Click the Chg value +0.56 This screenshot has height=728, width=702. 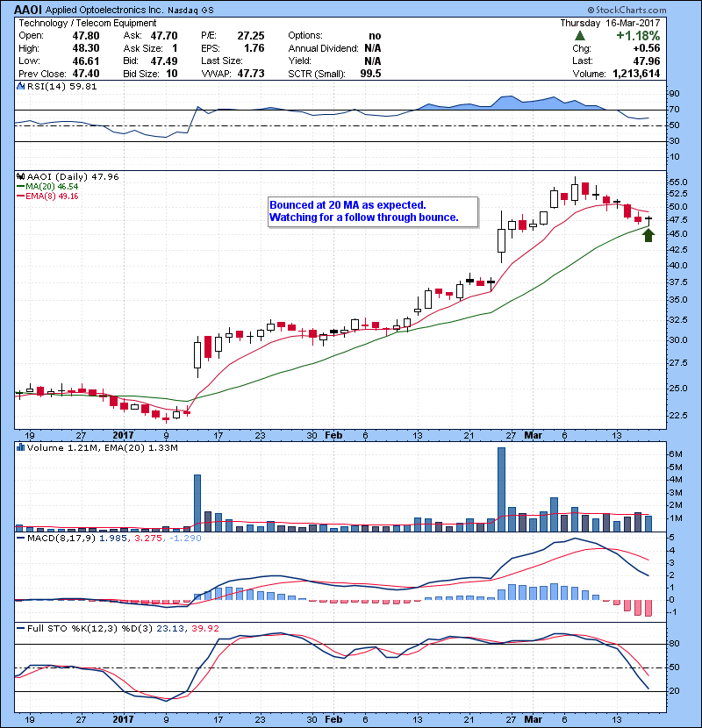[646, 48]
